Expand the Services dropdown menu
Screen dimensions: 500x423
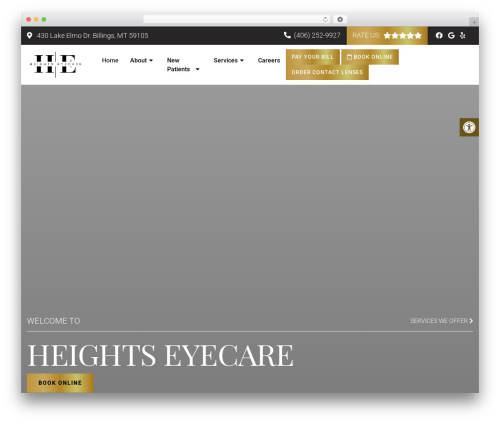[x=229, y=60]
